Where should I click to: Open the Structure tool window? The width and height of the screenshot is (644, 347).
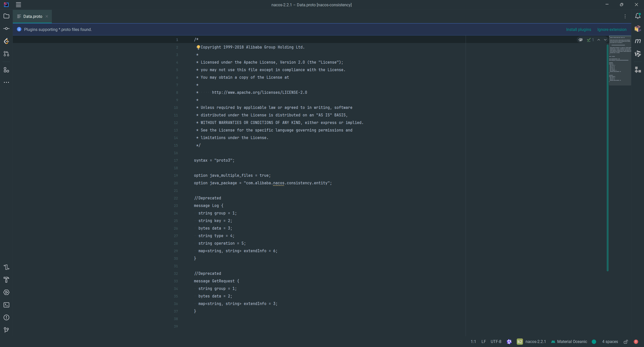7,70
